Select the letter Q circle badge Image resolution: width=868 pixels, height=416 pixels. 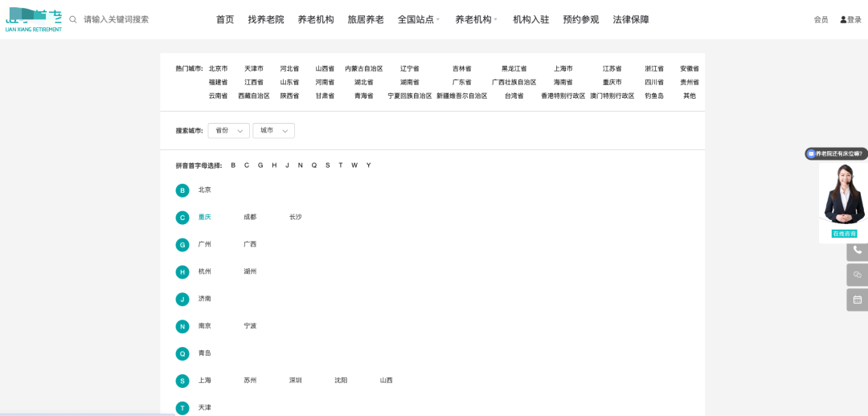pyautogui.click(x=182, y=353)
